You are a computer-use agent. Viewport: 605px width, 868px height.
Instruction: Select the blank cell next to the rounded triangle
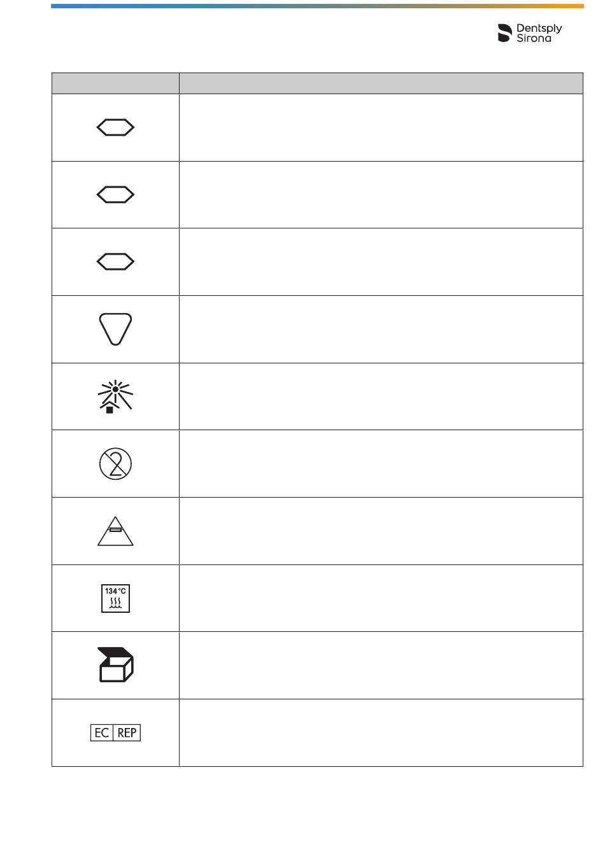[x=381, y=330]
